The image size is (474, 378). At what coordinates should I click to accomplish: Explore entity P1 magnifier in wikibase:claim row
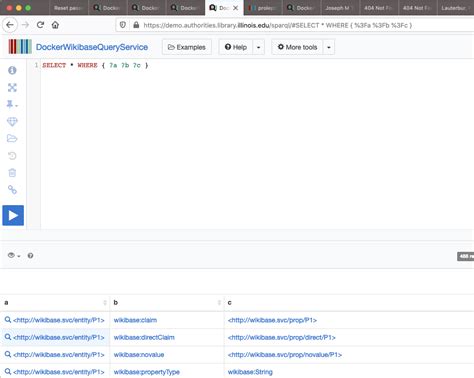click(8, 320)
